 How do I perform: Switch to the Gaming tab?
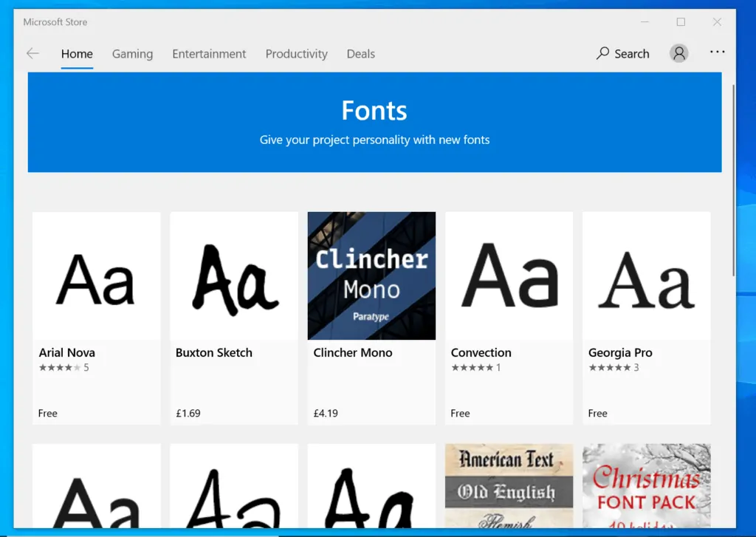tap(132, 54)
